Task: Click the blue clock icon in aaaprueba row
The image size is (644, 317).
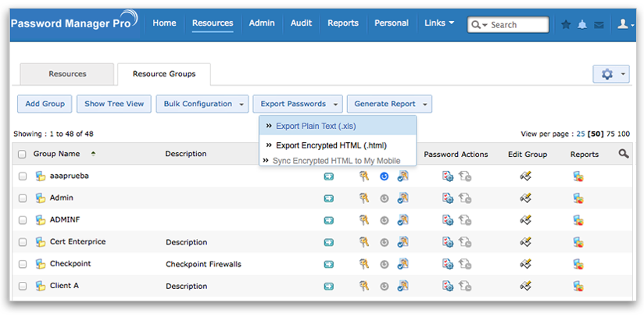Action: coord(385,176)
